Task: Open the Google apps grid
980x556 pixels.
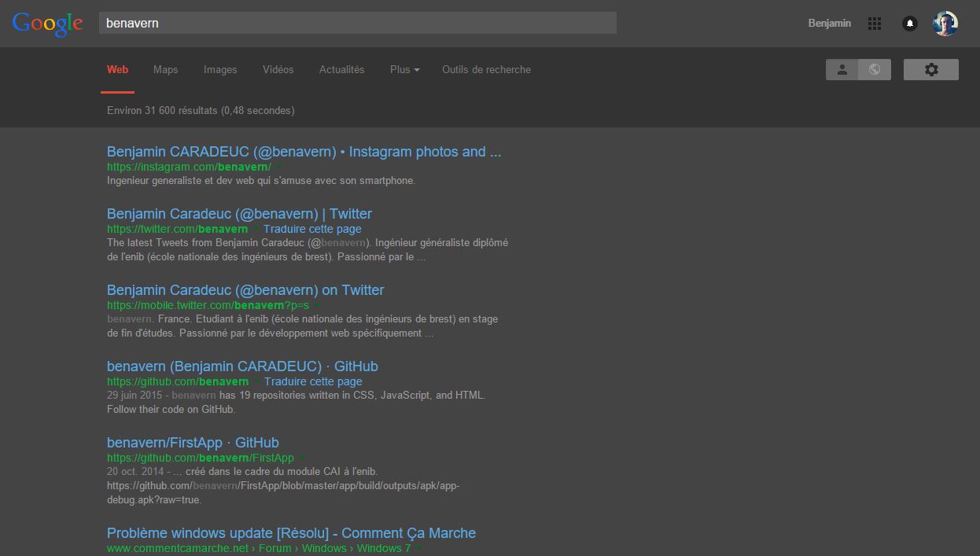Action: tap(875, 24)
